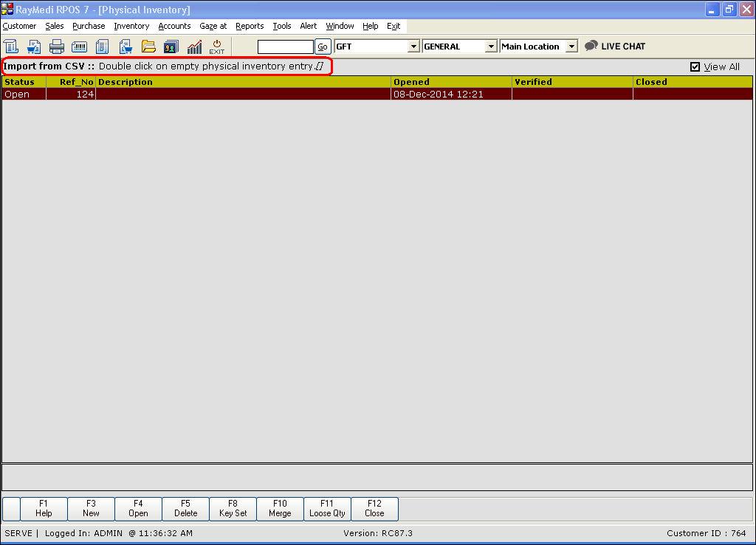
Task: Click the EXIT power icon
Action: click(x=216, y=47)
